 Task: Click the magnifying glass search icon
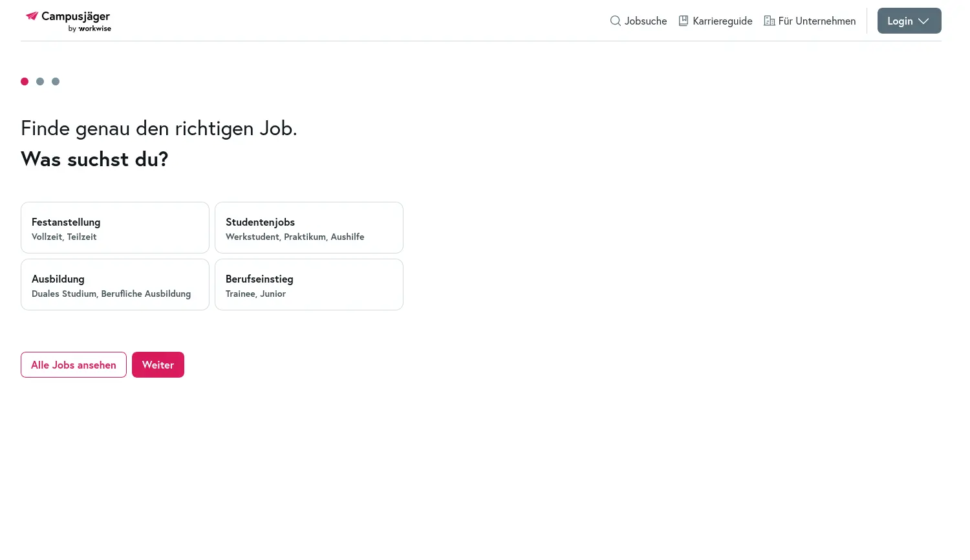(x=615, y=21)
